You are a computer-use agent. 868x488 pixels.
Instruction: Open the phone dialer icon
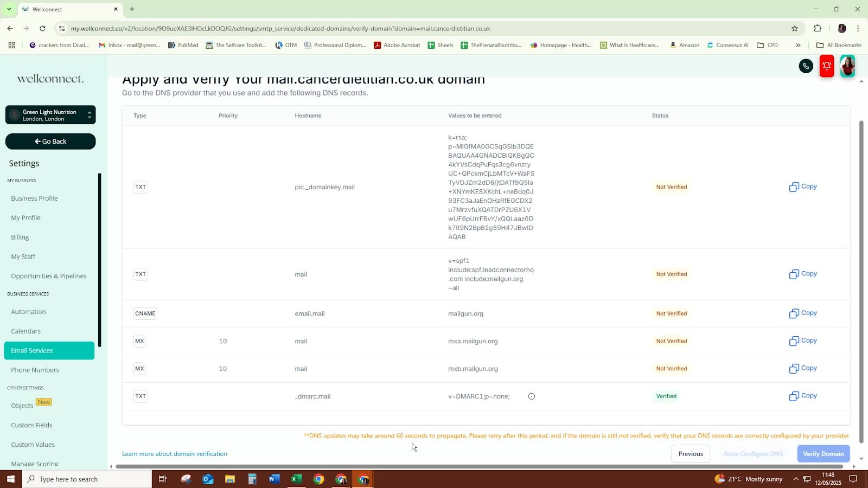pos(806,66)
